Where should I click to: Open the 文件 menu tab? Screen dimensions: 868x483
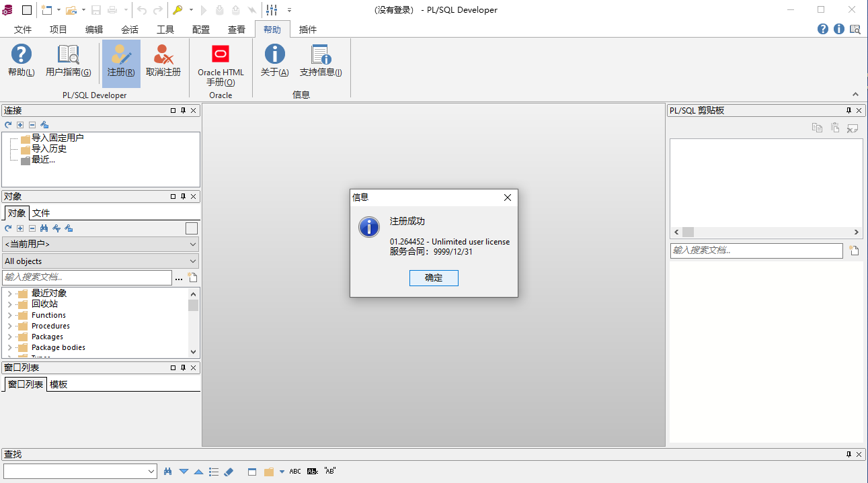(23, 30)
